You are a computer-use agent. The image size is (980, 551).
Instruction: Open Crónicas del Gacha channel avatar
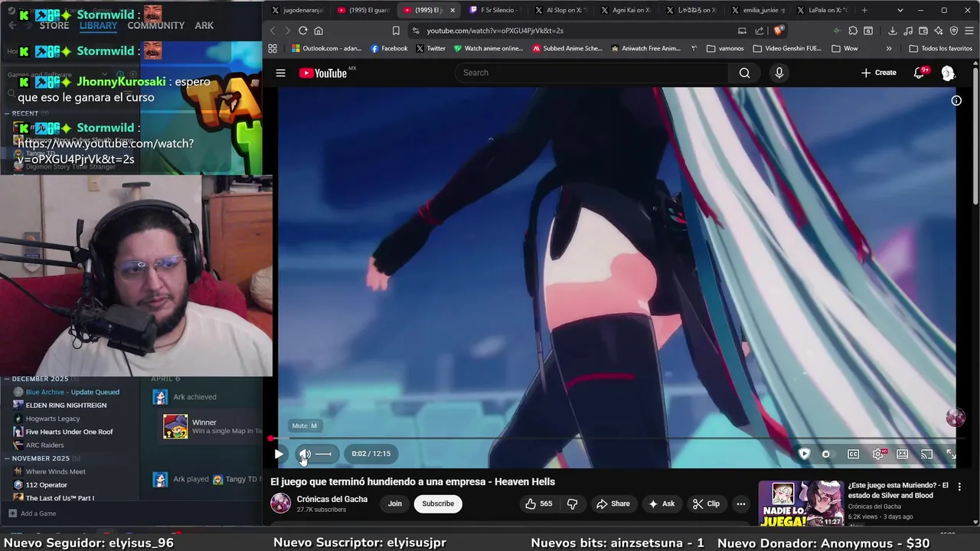(281, 503)
